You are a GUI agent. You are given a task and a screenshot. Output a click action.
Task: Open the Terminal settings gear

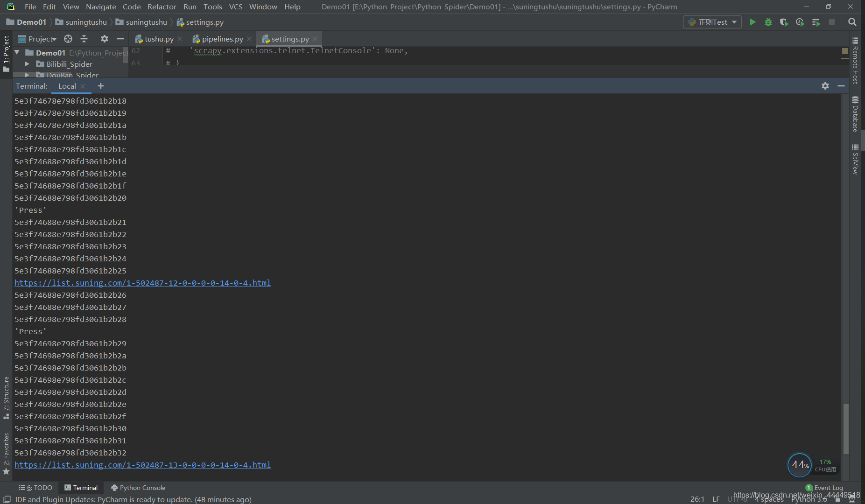(x=825, y=86)
